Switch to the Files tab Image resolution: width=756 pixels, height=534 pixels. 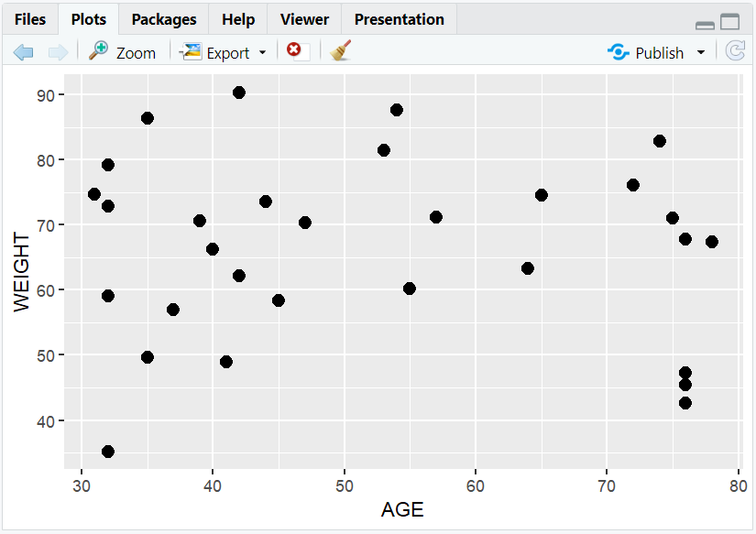point(30,18)
